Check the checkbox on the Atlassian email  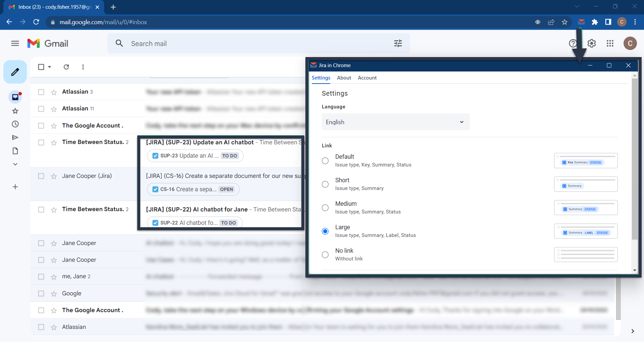coord(41,92)
